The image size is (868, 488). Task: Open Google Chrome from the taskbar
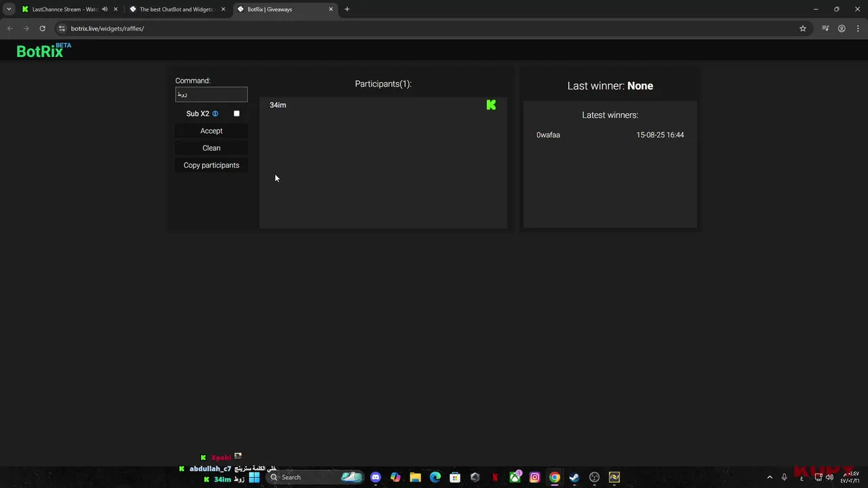tap(555, 477)
